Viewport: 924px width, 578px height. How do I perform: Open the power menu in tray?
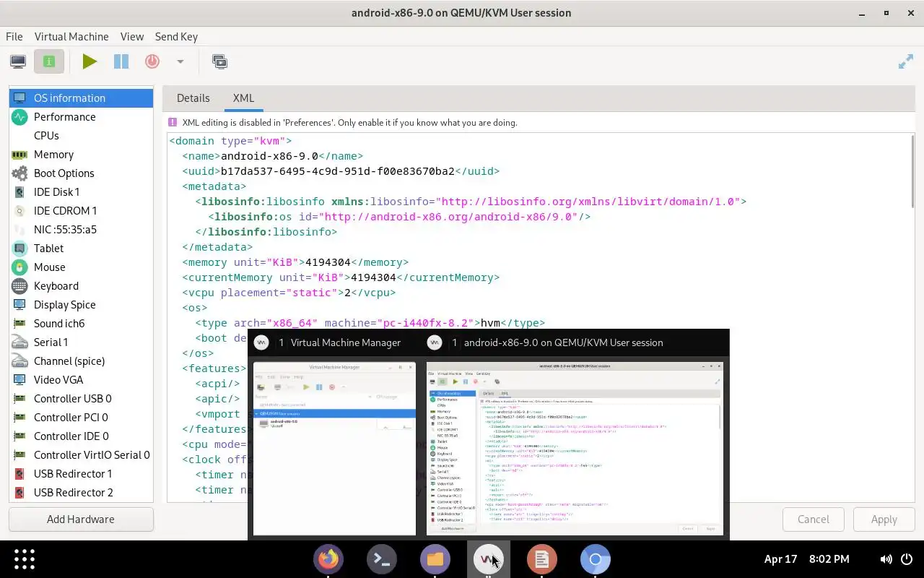tap(907, 559)
